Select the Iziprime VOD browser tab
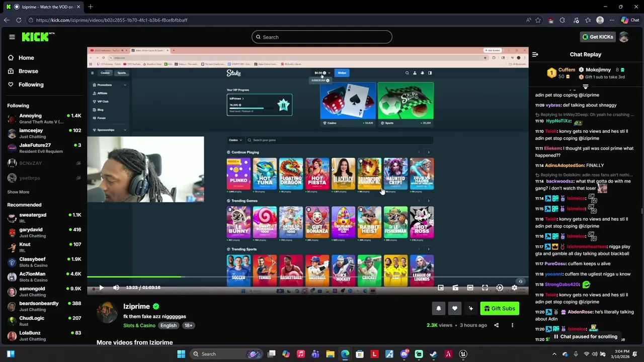The height and width of the screenshot is (362, 644). coord(43,7)
